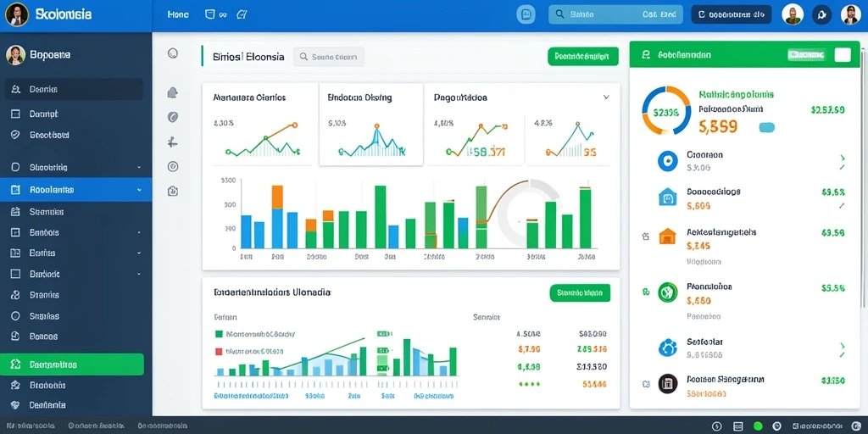Click the orange house icon in right panel

point(668,236)
